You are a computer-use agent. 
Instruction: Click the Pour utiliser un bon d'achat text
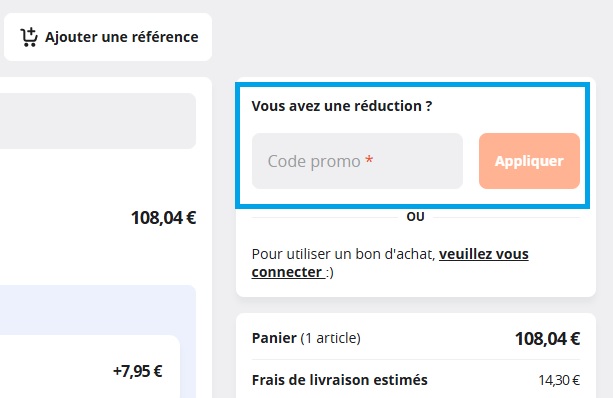(343, 254)
